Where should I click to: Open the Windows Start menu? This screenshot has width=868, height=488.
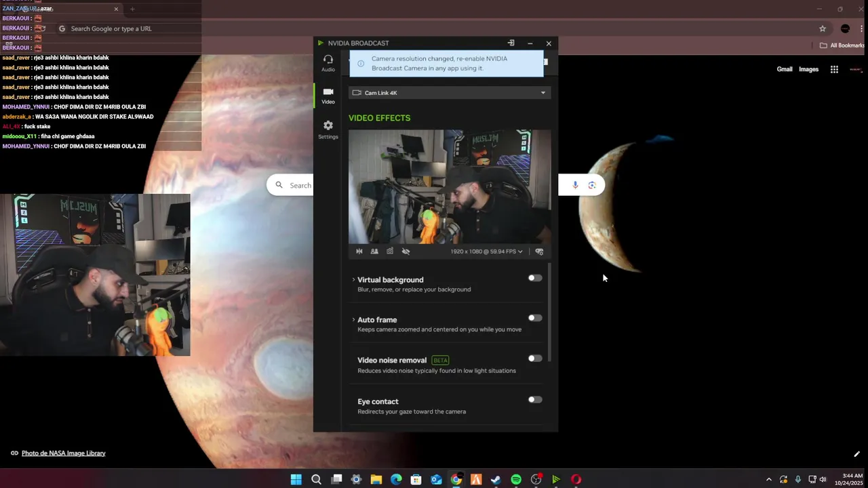(x=296, y=479)
